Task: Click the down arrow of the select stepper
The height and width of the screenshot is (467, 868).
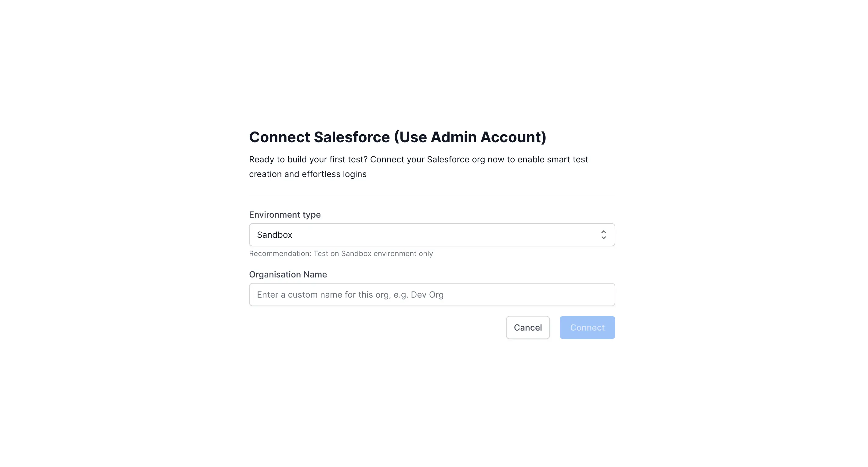Action: 603,237
